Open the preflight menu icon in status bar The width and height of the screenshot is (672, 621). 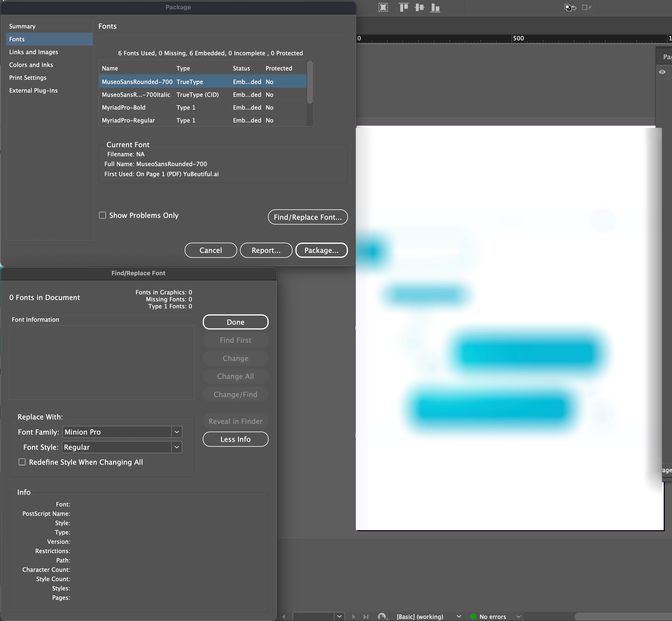(382, 617)
